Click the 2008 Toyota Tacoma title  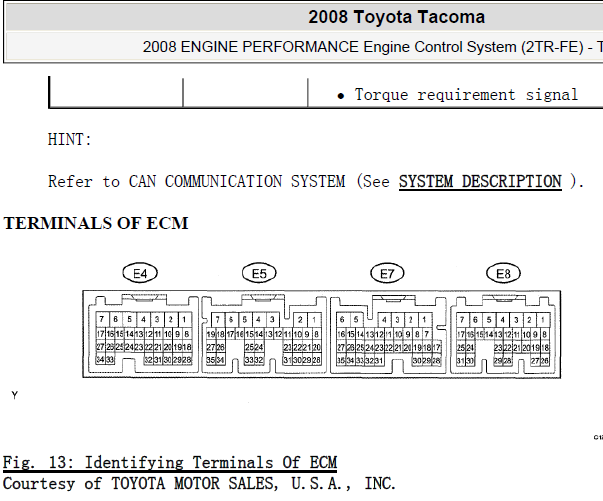[396, 17]
